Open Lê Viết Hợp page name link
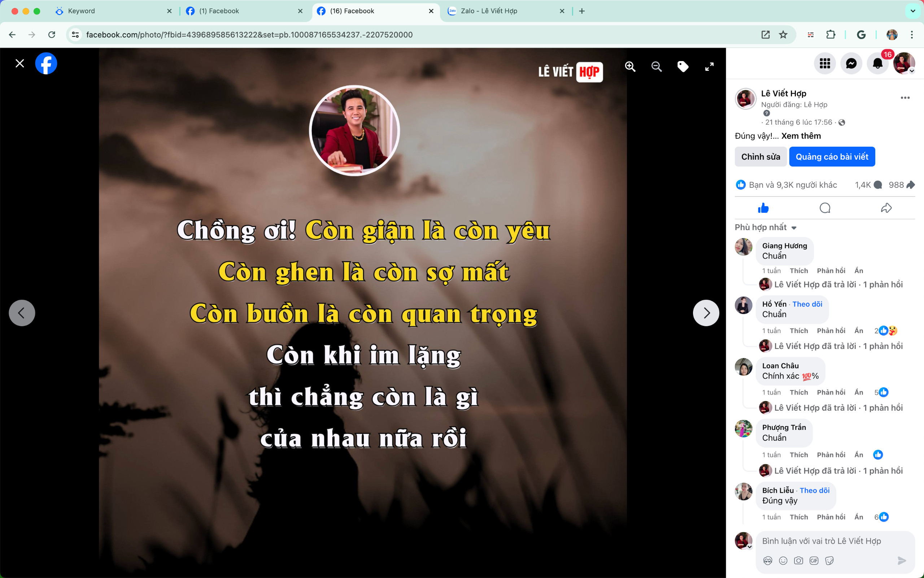This screenshot has height=578, width=924. 784,94
